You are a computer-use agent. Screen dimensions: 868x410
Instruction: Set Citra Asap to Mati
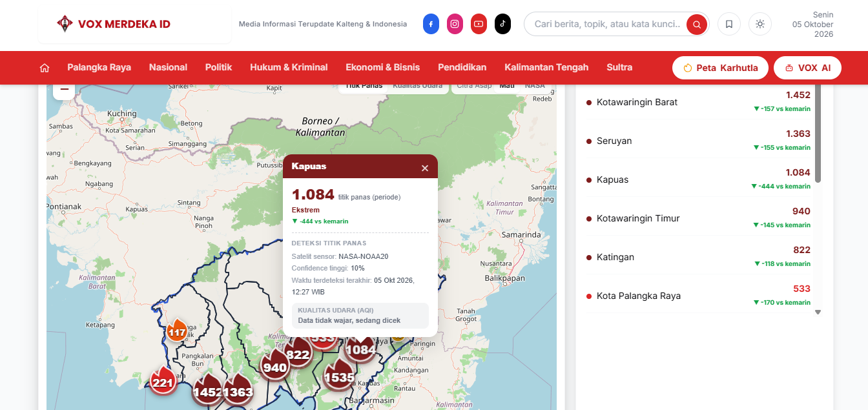(x=507, y=86)
